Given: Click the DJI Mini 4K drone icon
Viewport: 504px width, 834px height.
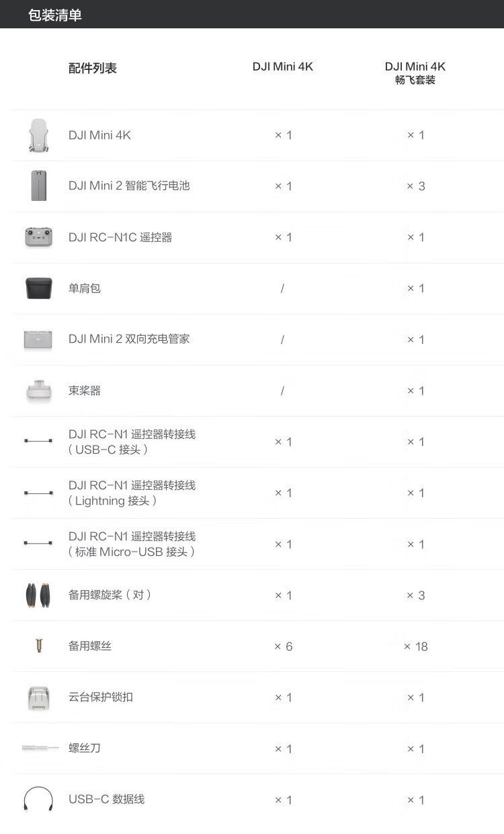Looking at the screenshot, I should pyautogui.click(x=38, y=135).
